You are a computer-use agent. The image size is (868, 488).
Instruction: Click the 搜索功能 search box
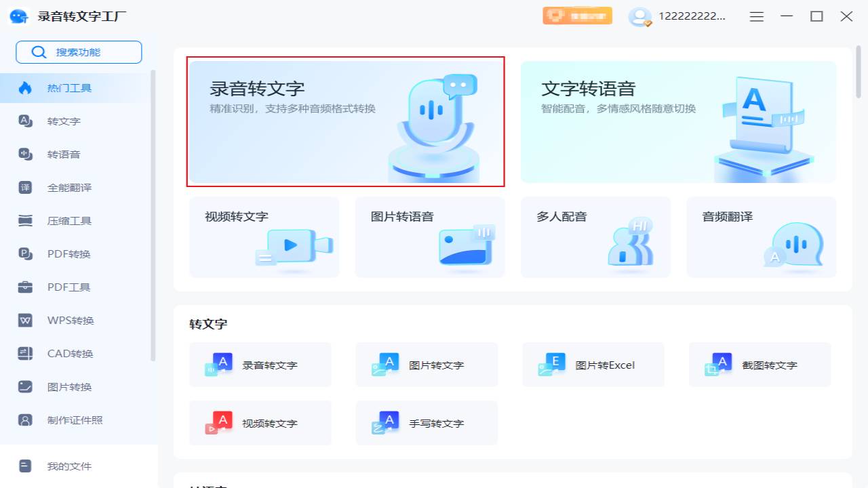(79, 52)
